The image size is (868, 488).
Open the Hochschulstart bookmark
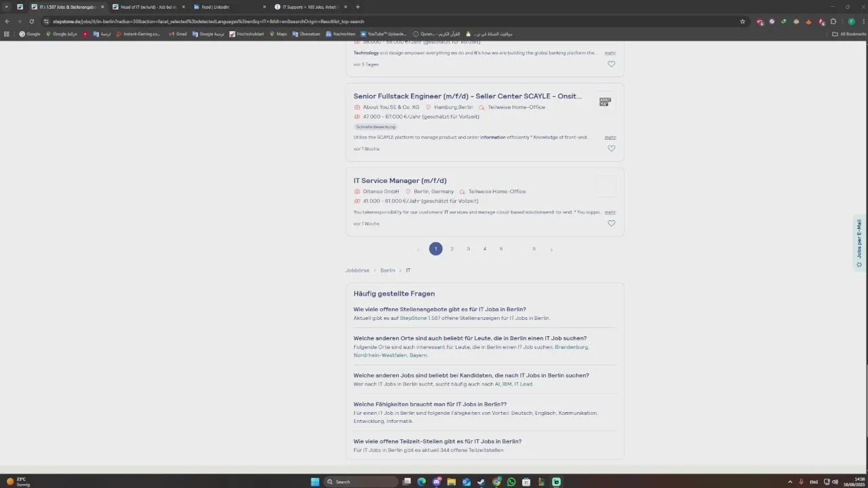(247, 34)
